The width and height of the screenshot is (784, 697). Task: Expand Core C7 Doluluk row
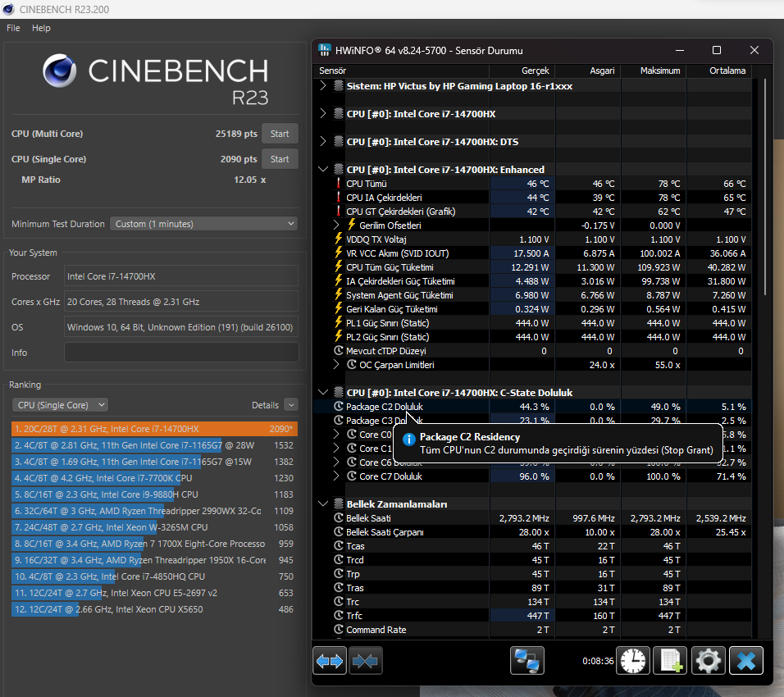click(336, 476)
